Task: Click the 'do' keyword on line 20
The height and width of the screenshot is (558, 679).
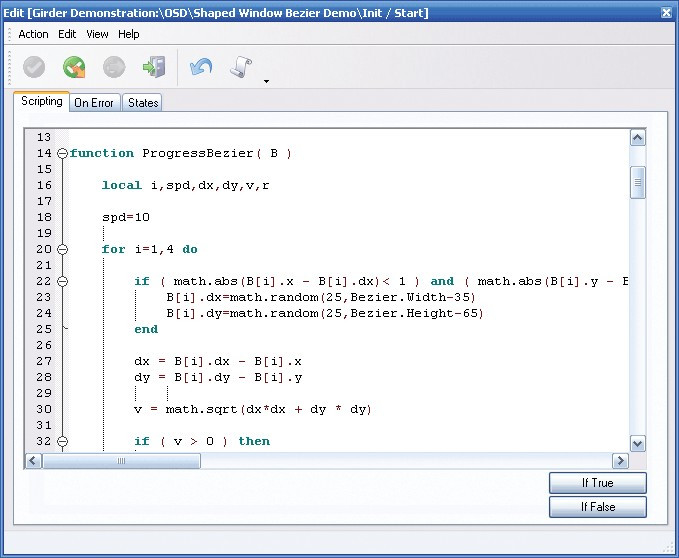Action: 190,249
